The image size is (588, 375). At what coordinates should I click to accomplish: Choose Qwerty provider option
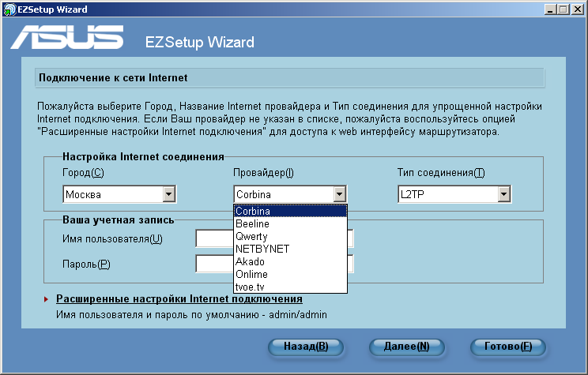[290, 236]
